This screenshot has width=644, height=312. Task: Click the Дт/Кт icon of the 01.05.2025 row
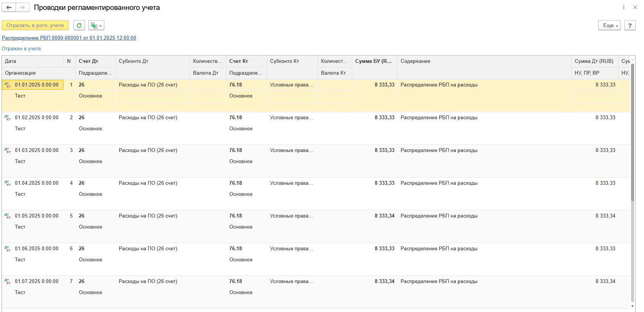[8, 216]
